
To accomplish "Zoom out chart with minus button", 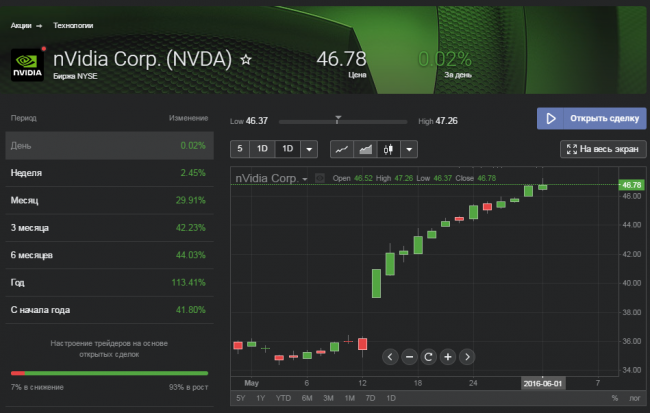I will (409, 357).
